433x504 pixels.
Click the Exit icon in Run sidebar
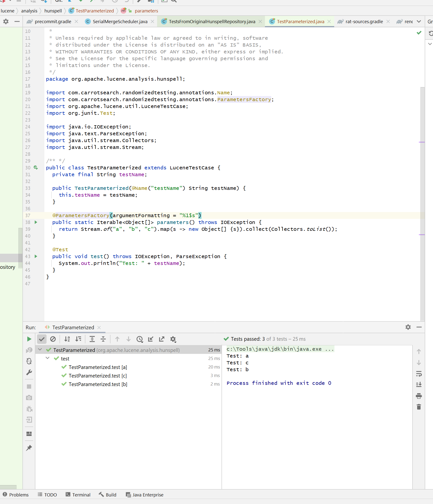29,420
